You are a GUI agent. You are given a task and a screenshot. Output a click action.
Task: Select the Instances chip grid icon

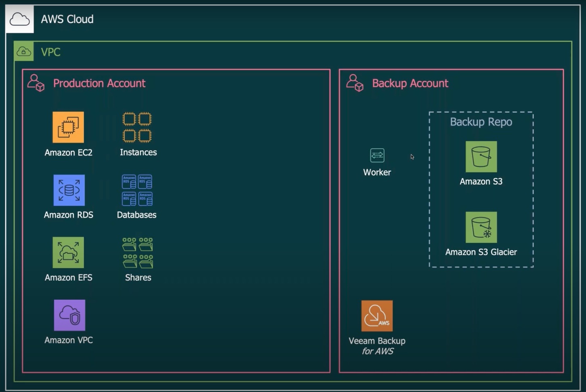coord(137,127)
